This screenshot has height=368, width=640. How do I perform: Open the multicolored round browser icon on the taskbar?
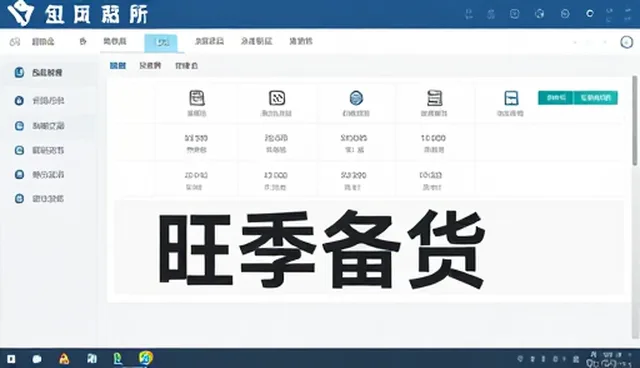[x=146, y=358]
